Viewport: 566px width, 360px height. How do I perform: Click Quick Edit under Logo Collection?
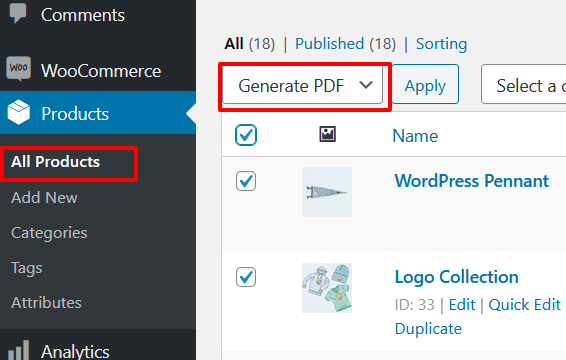pos(524,305)
